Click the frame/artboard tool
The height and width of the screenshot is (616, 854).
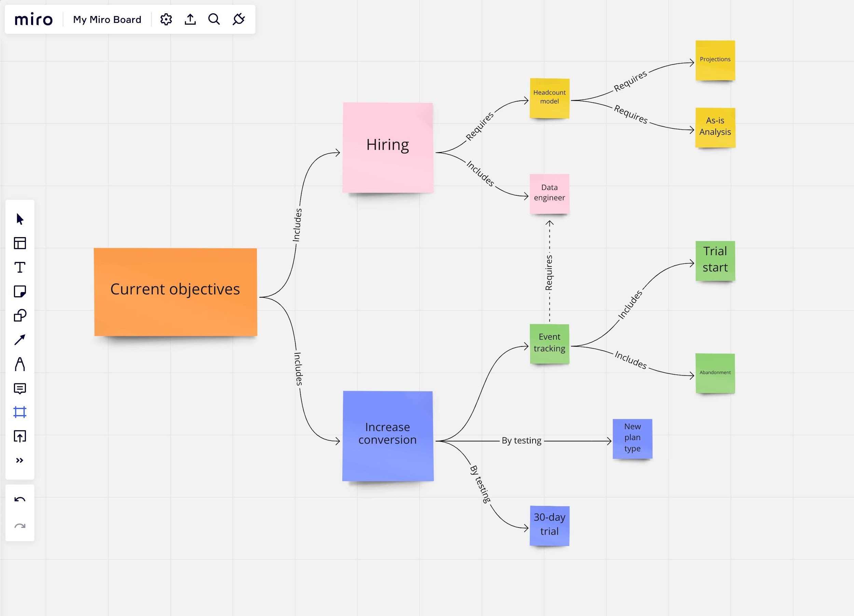(x=19, y=412)
